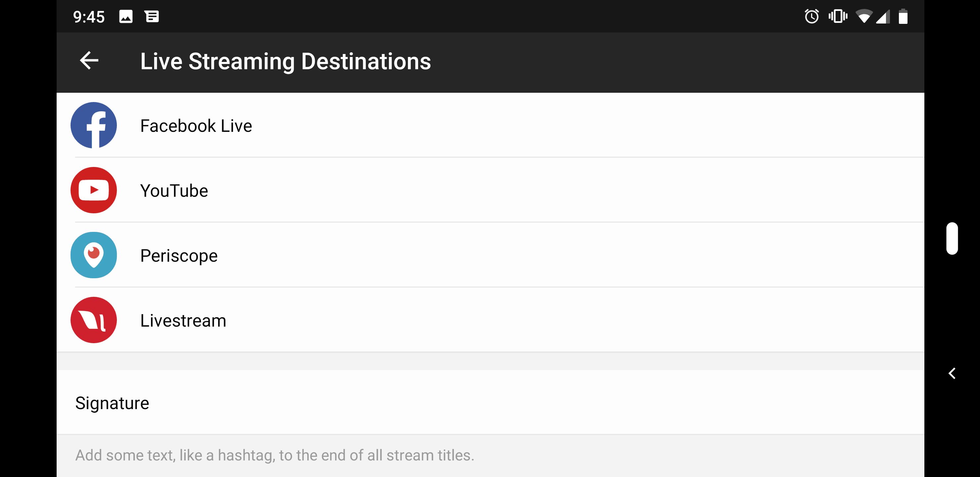Tap the Wi-Fi status icon
This screenshot has width=980, height=477.
(x=864, y=17)
